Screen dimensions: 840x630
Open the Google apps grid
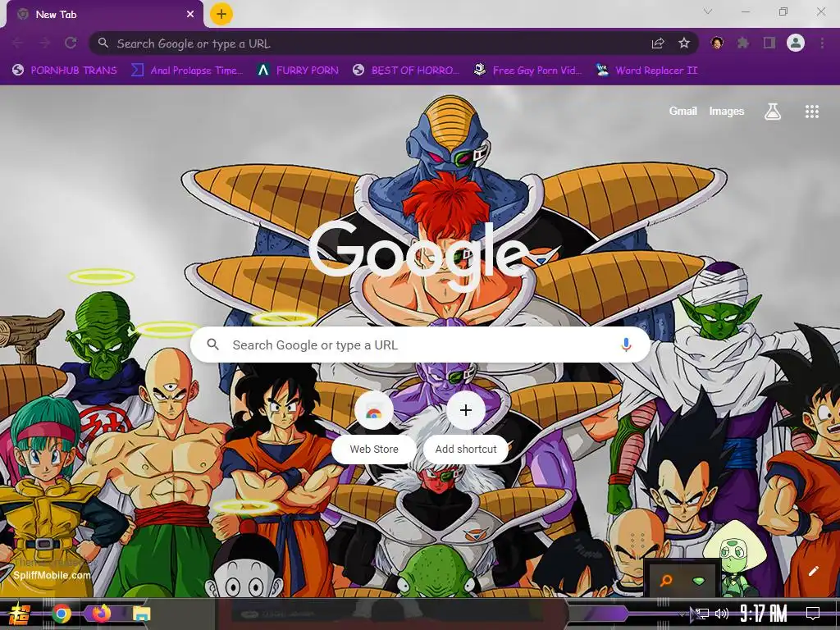click(x=811, y=112)
